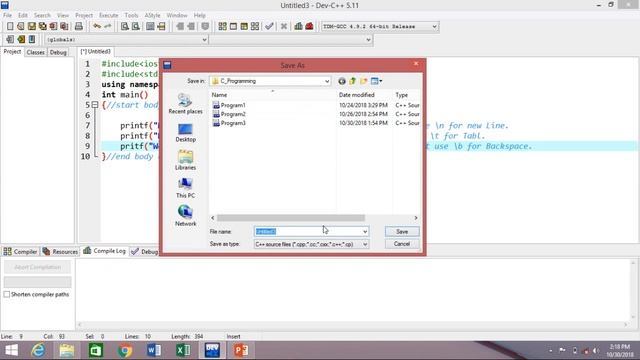Click the red Delete profiling information icon
640x360 pixels.
tap(309, 27)
